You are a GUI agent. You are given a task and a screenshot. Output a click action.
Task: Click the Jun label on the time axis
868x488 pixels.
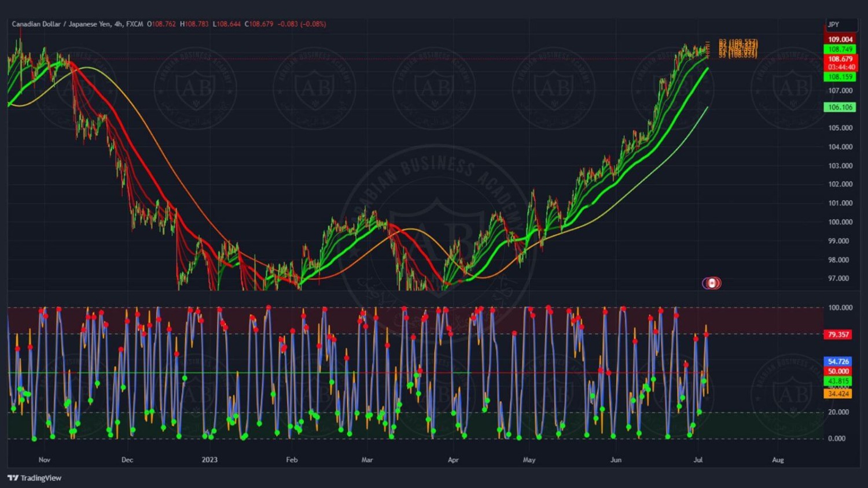tap(616, 460)
